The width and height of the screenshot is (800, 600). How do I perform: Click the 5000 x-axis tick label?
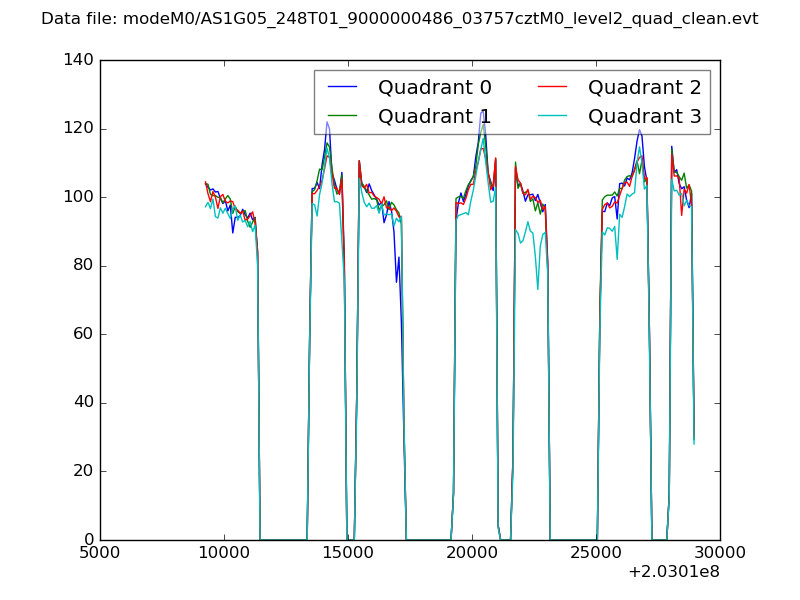(x=100, y=553)
